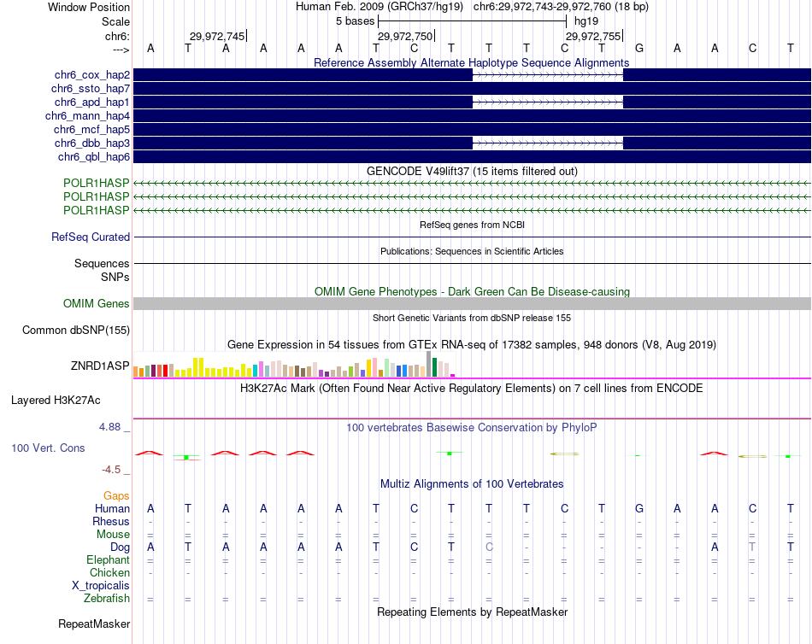Click the chr6_dbb_hap3 gap arrows segment
This screenshot has height=644, width=812.
(548, 143)
